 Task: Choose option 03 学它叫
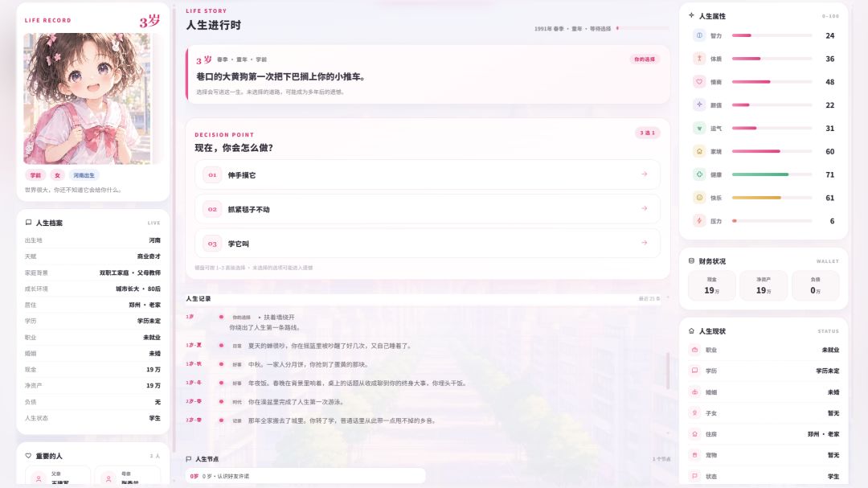(427, 243)
